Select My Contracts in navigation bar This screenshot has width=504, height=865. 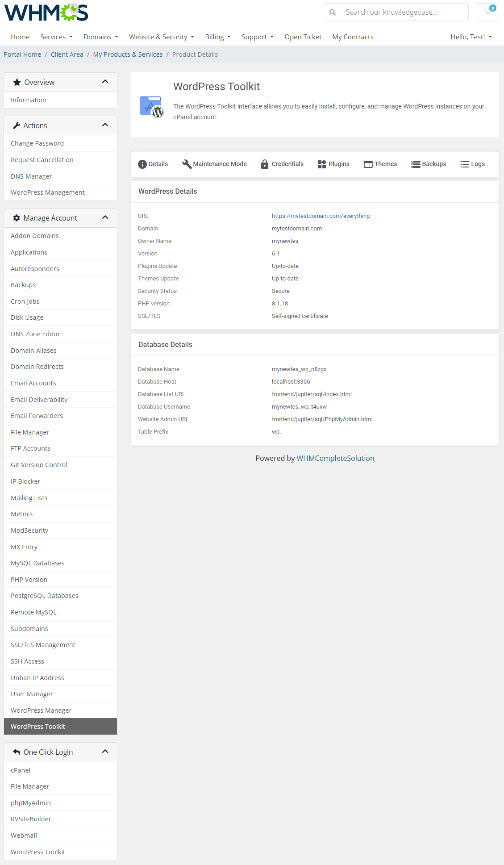coord(353,37)
